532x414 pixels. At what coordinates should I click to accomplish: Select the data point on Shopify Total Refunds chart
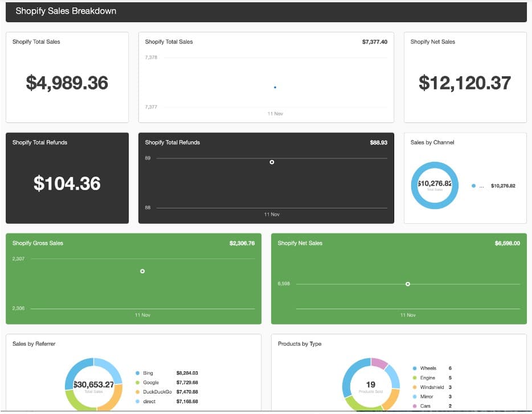pos(272,162)
